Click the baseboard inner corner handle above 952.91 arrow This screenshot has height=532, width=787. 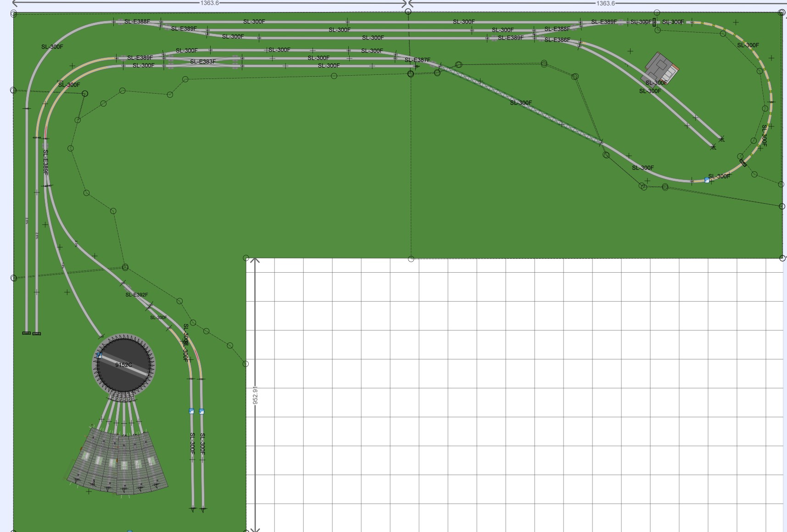(x=246, y=258)
